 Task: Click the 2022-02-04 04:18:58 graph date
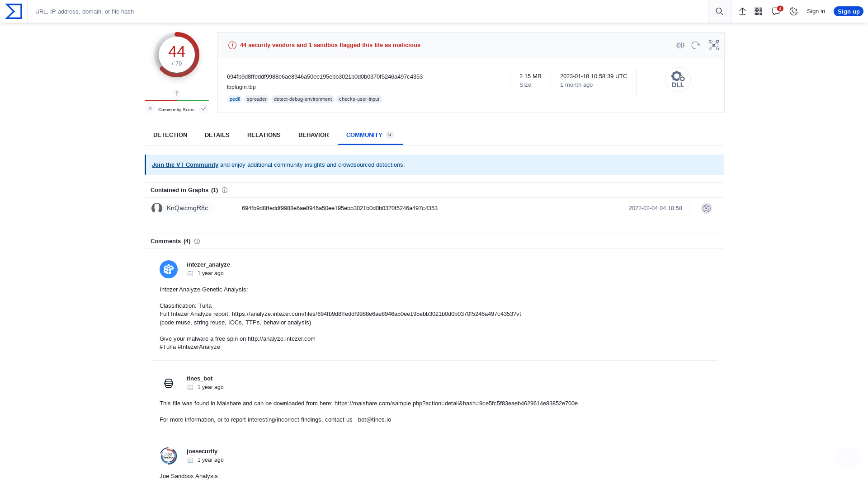[x=656, y=208]
